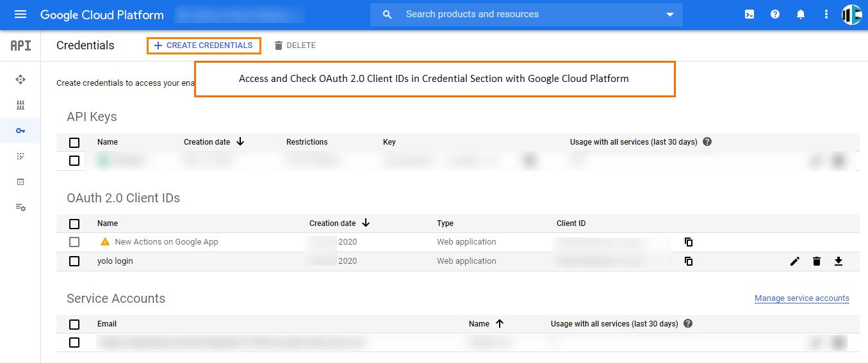Image resolution: width=868 pixels, height=363 pixels.
Task: Select all Service Accounts header checkbox
Action: tap(74, 325)
